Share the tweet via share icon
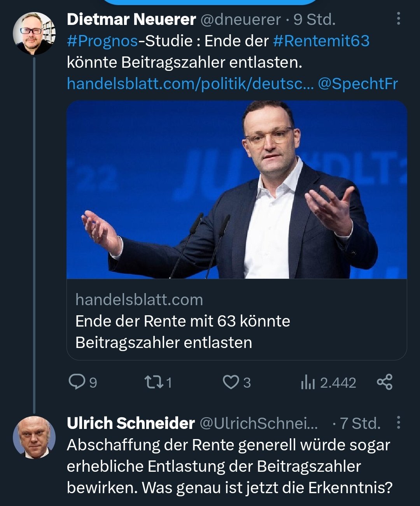This screenshot has width=420, height=506. pos(385,382)
